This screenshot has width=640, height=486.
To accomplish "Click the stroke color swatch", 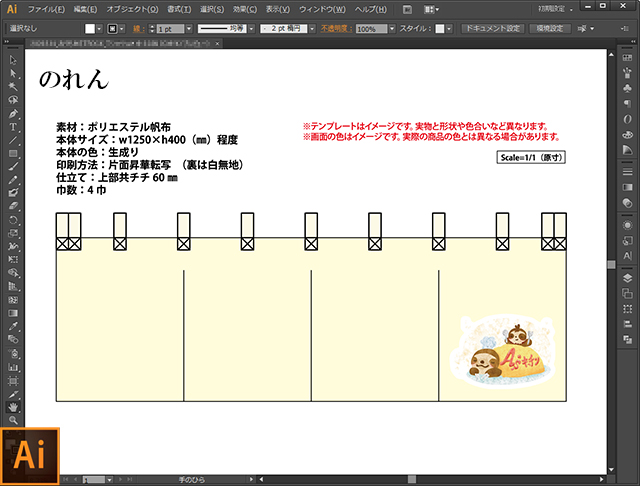I will 112,29.
